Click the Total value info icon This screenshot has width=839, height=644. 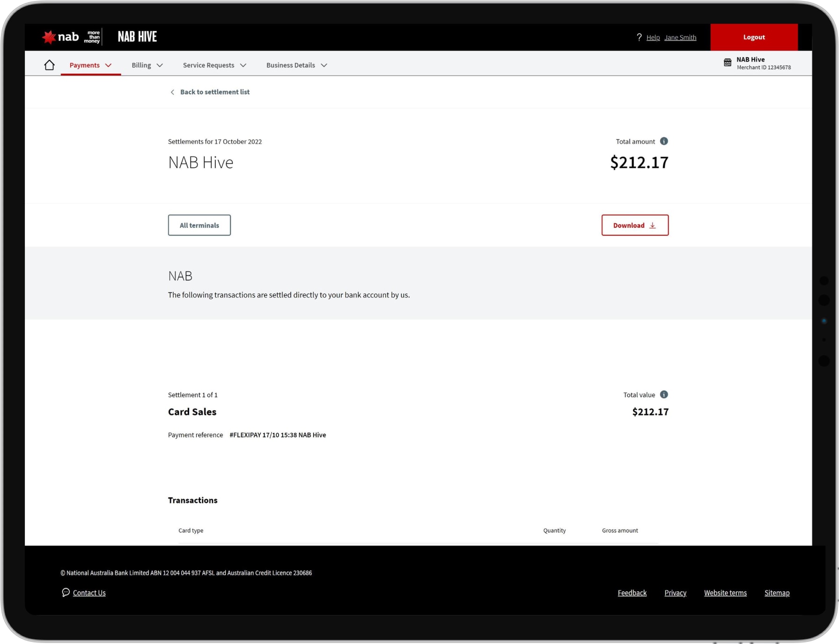click(664, 395)
